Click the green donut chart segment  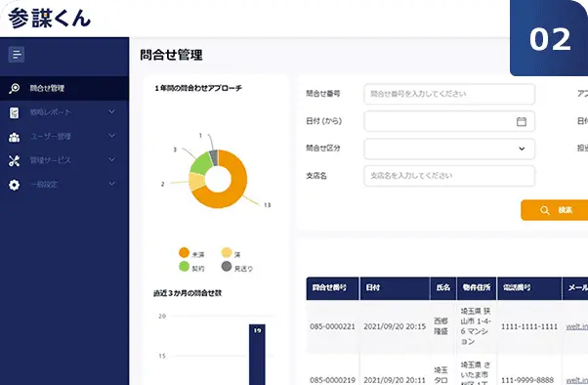201,164
